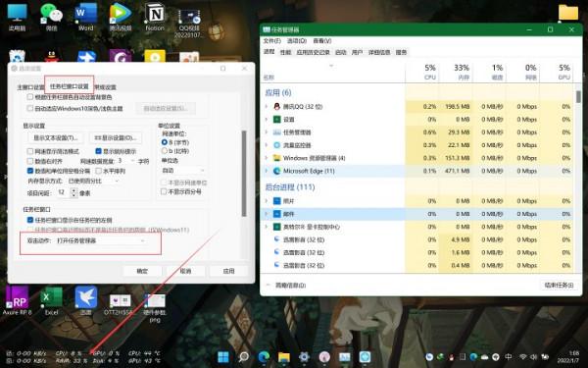Open the 此电脑 desktop icon
588x368 pixels.
(x=18, y=17)
